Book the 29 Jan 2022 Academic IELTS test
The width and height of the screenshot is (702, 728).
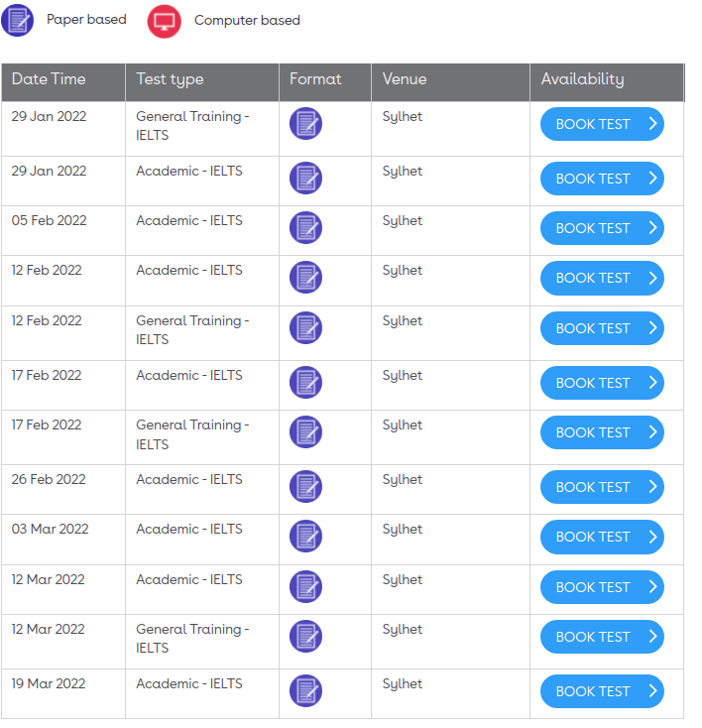tap(601, 179)
